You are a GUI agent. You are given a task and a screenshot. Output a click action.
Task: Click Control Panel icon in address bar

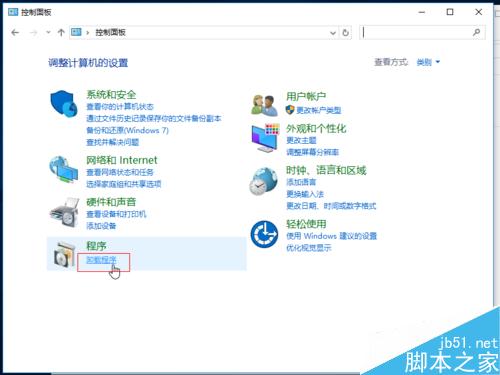click(x=76, y=32)
